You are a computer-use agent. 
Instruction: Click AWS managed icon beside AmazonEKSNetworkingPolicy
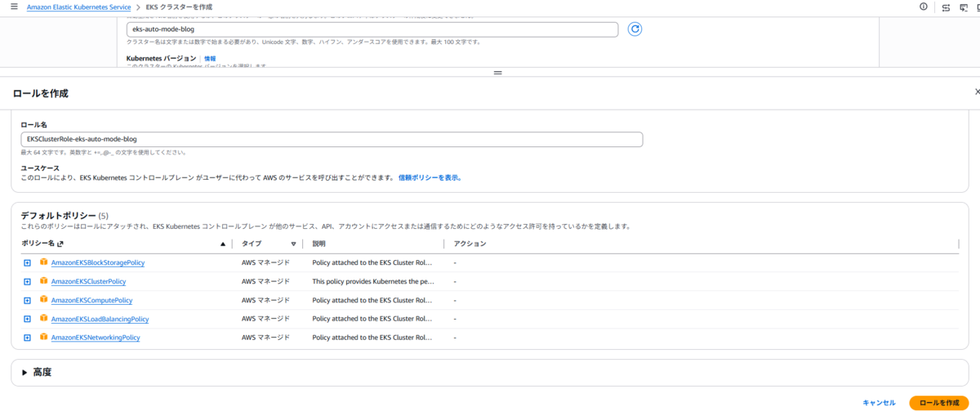(x=44, y=337)
